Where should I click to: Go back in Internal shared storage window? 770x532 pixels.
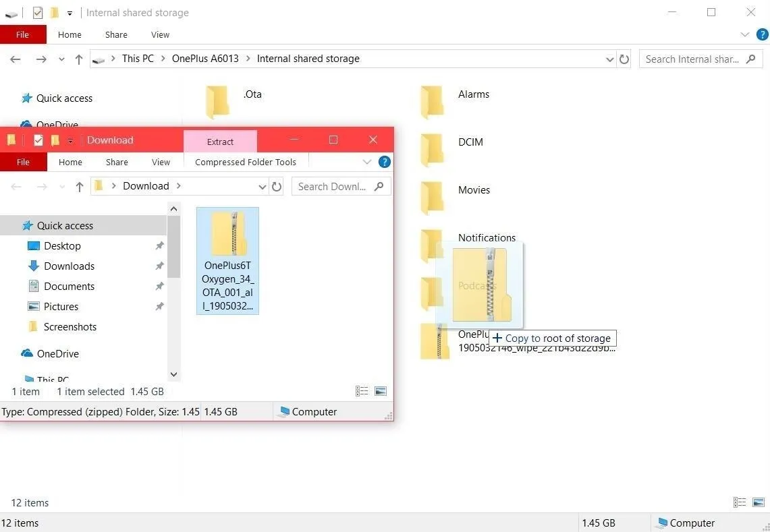tap(16, 59)
